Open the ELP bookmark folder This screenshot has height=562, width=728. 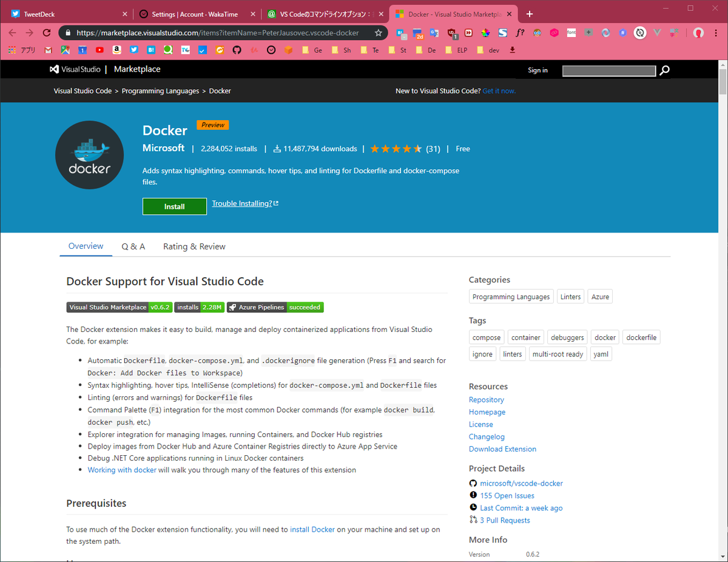[x=457, y=50]
